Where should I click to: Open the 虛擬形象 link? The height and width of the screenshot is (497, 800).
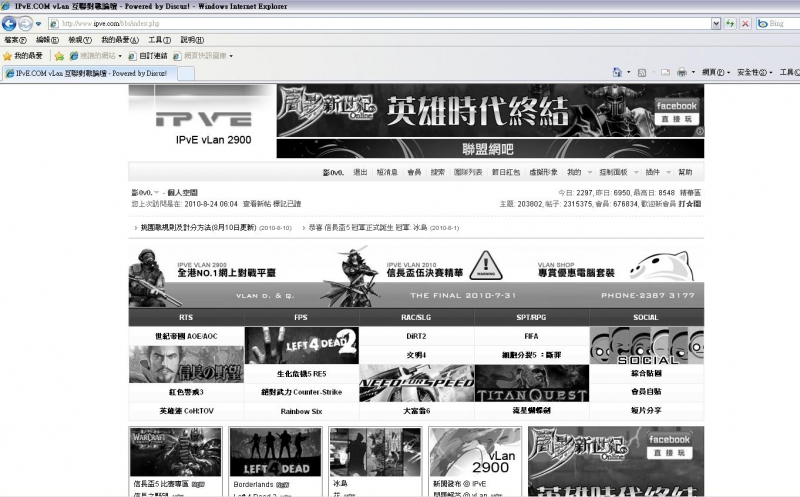coord(543,172)
